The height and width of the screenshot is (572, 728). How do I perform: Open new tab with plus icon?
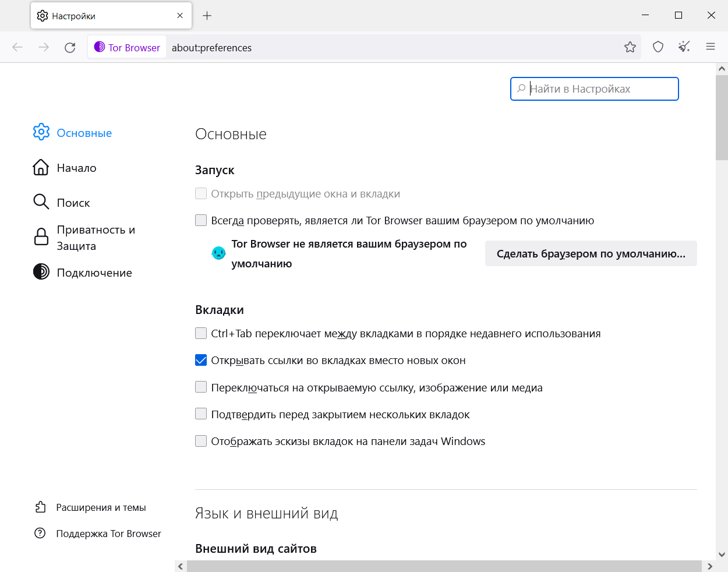207,16
